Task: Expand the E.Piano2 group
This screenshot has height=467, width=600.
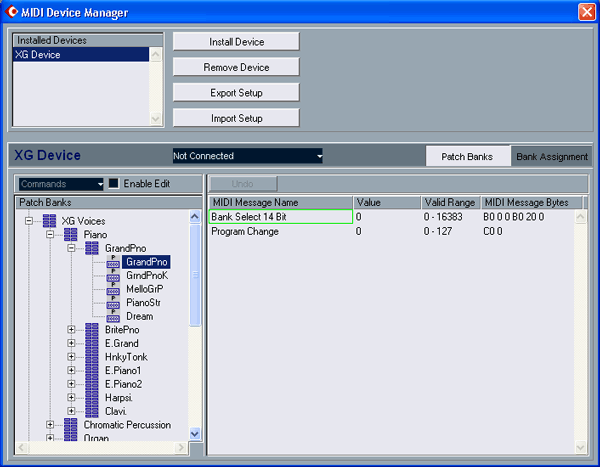Action: coord(71,384)
